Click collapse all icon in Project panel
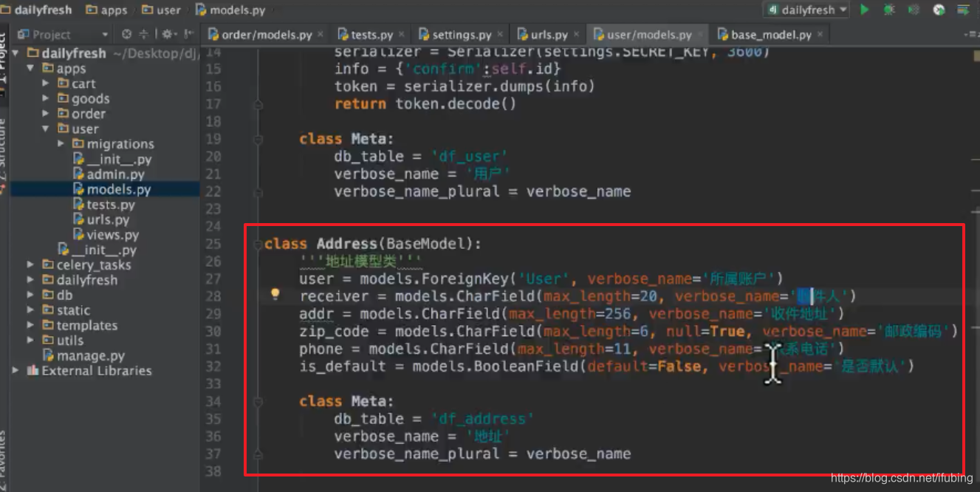Image resolution: width=980 pixels, height=492 pixels. pyautogui.click(x=143, y=34)
